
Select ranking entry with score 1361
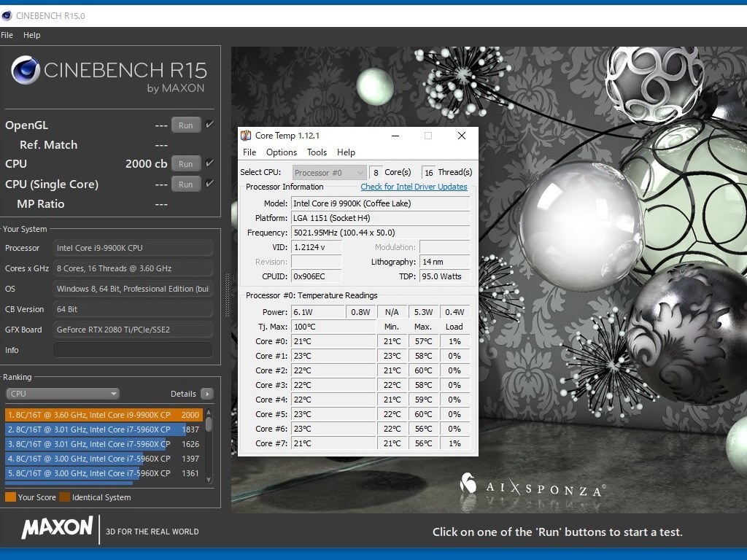pos(104,474)
